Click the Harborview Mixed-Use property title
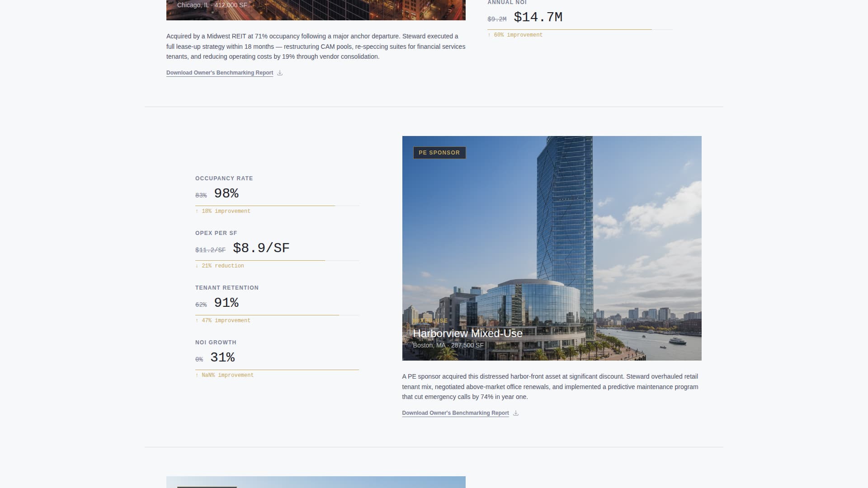 coord(468,333)
